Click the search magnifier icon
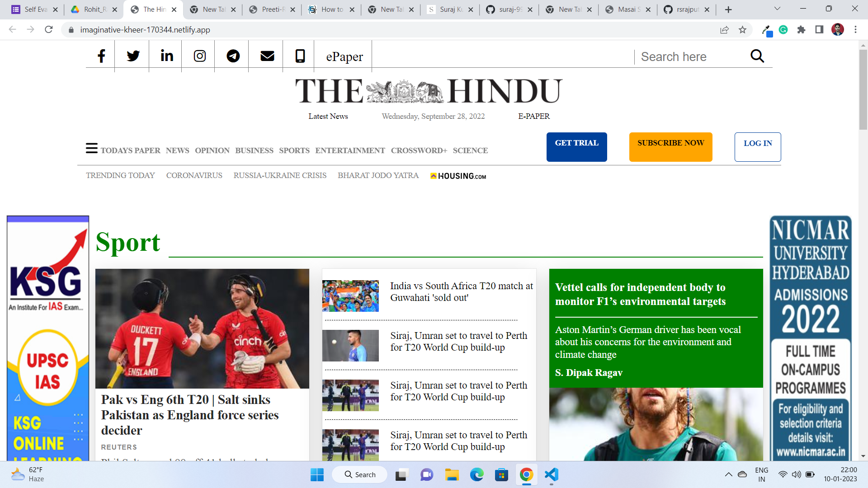The width and height of the screenshot is (868, 488). tap(757, 56)
